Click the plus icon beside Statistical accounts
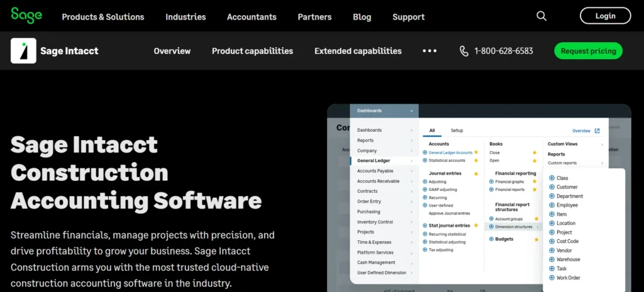 [x=425, y=160]
